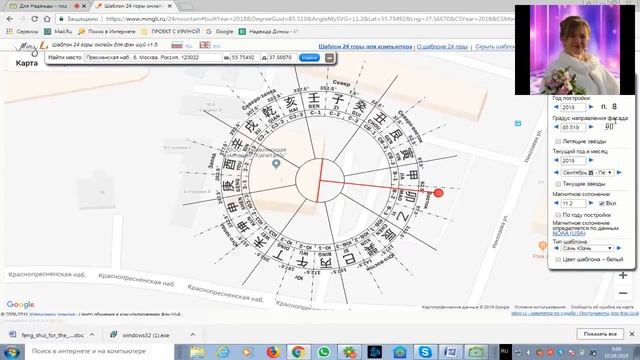Open WhatsApp from the taskbar

pyautogui.click(x=324, y=351)
